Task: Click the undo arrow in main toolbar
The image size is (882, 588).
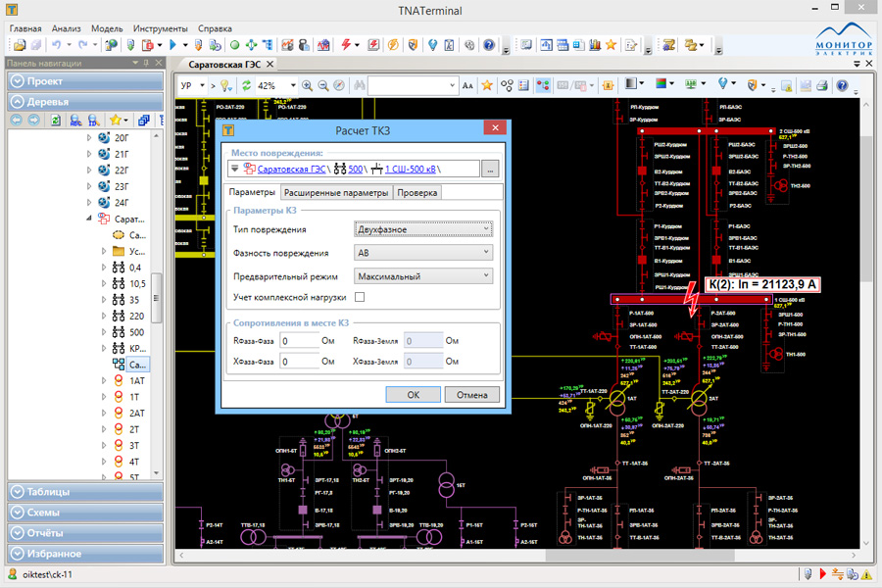Action: [56, 45]
